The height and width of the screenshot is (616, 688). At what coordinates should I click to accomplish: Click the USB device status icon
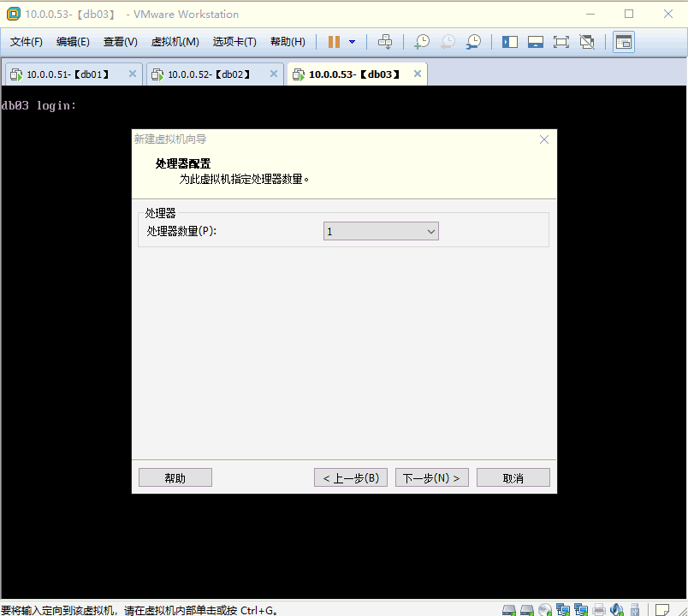[x=633, y=609]
